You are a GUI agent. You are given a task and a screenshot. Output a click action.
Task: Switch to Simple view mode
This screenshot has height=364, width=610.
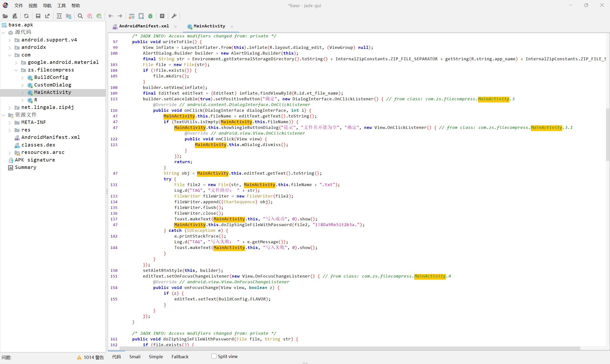(x=156, y=357)
